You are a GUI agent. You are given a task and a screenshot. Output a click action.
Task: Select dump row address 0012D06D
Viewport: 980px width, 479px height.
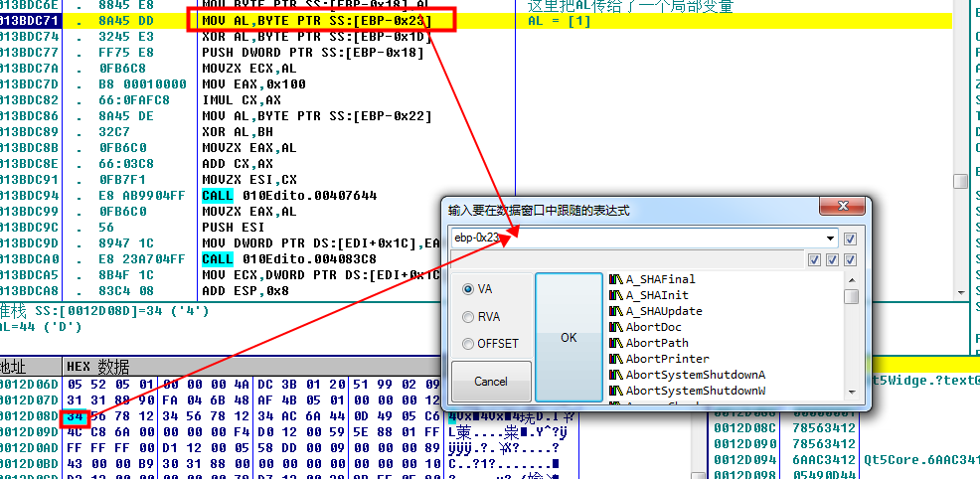point(30,383)
